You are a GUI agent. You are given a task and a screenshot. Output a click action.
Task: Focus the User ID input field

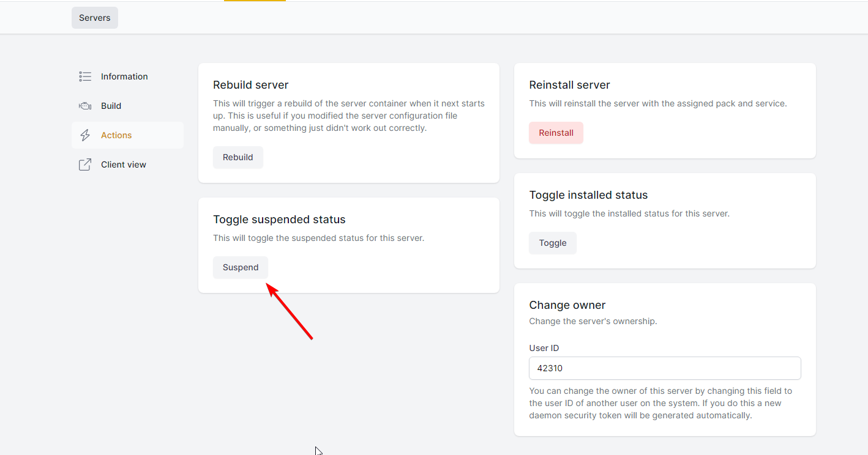(x=665, y=368)
